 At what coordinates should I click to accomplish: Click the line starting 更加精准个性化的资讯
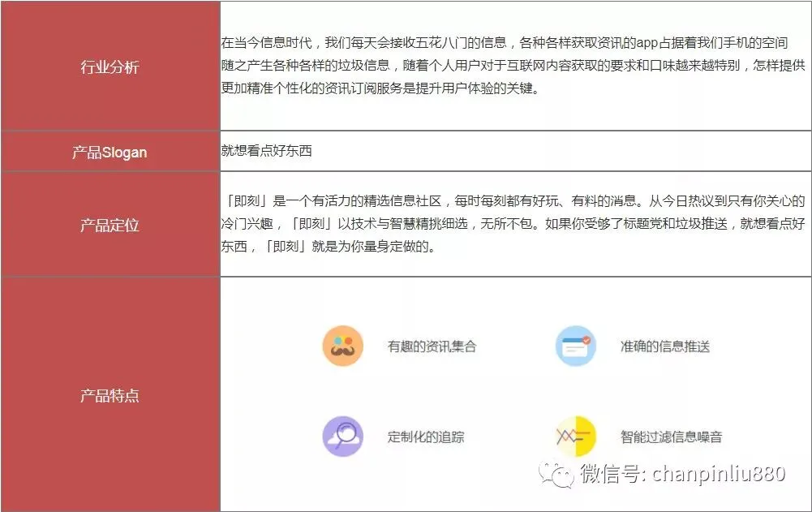tap(380, 88)
